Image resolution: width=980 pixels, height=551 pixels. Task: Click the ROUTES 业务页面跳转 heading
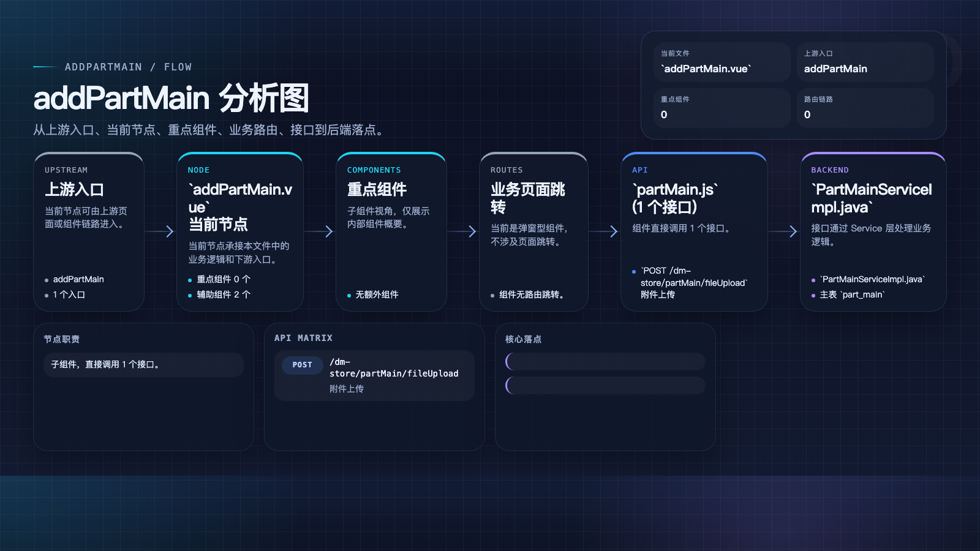[x=528, y=198]
